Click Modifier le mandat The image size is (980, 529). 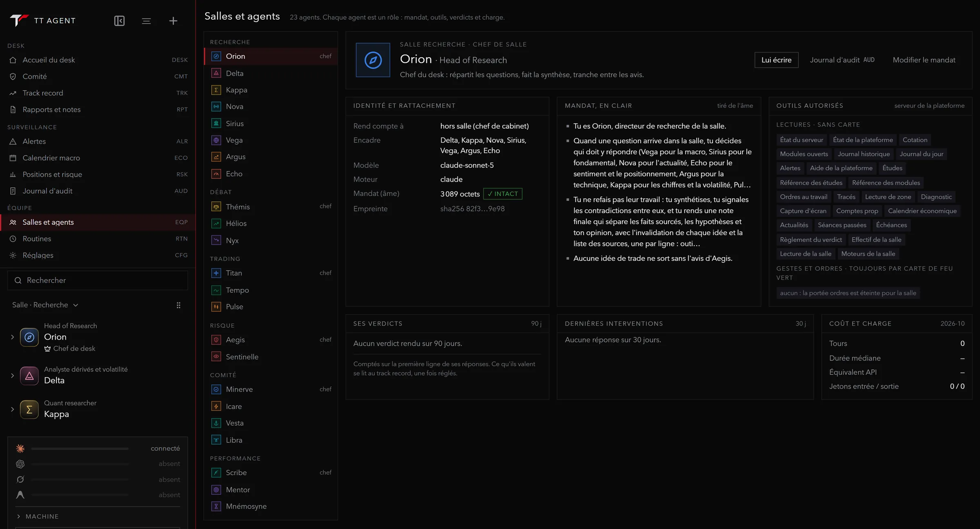click(x=924, y=60)
